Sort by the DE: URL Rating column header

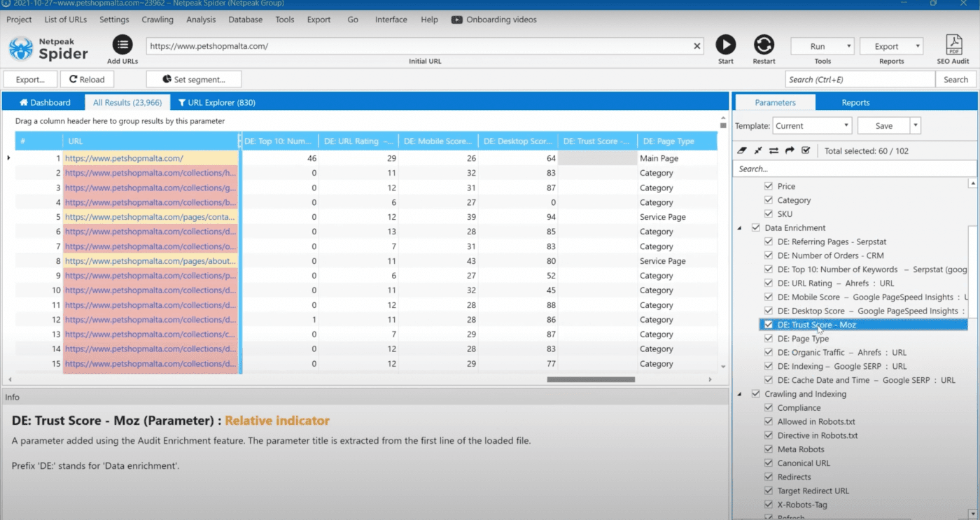358,141
